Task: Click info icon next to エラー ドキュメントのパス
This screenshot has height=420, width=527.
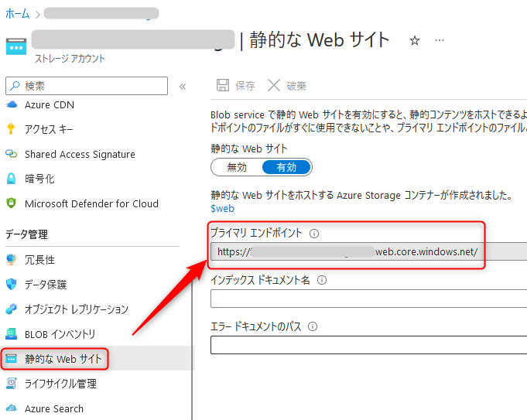Action: [313, 326]
